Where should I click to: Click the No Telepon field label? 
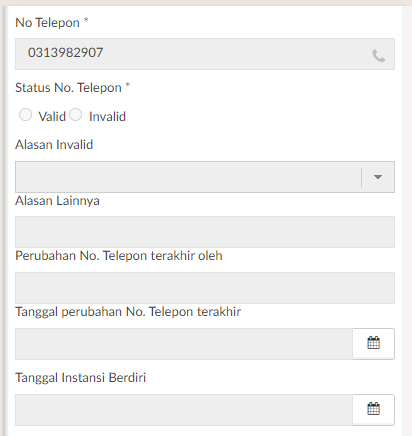(47, 23)
